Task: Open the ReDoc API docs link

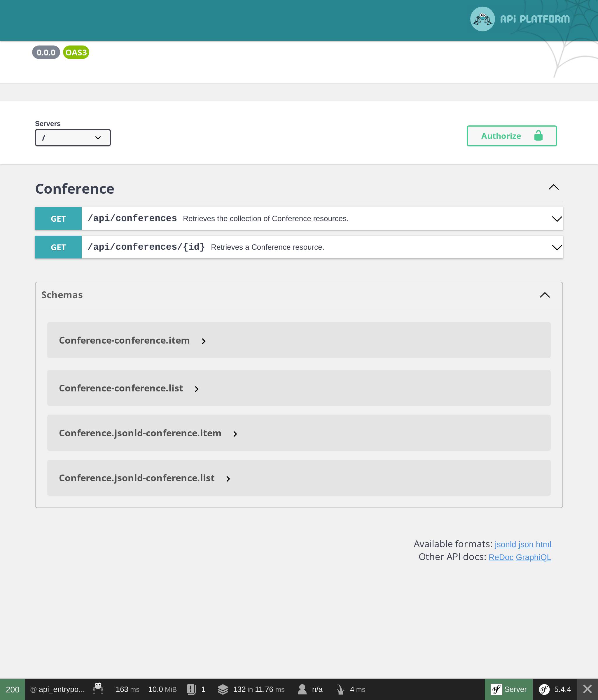Action: tap(501, 557)
